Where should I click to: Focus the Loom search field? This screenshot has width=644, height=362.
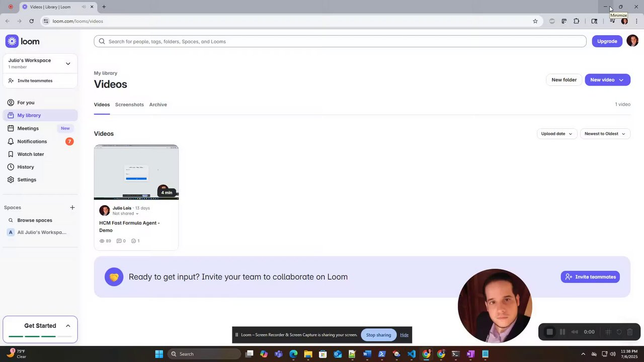pyautogui.click(x=340, y=41)
